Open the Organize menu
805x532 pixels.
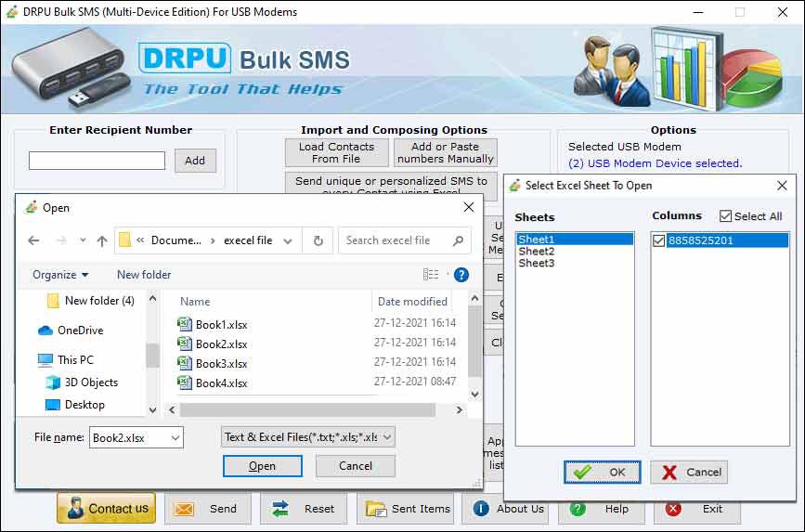pos(60,275)
